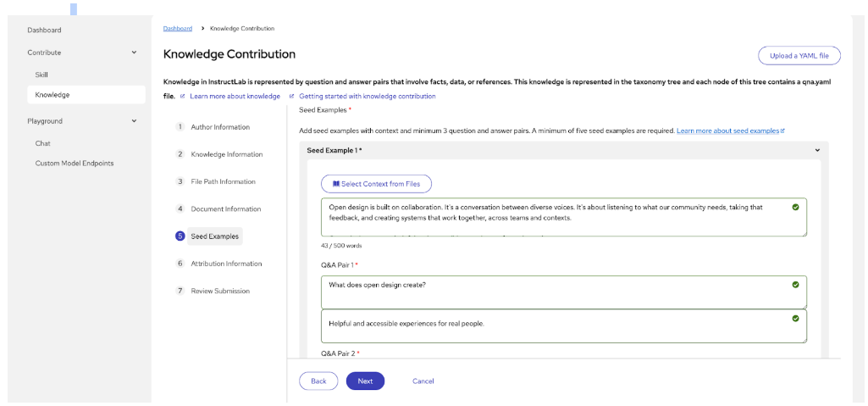The image size is (868, 406).
Task: Click Upload a YAML file button
Action: click(x=799, y=56)
